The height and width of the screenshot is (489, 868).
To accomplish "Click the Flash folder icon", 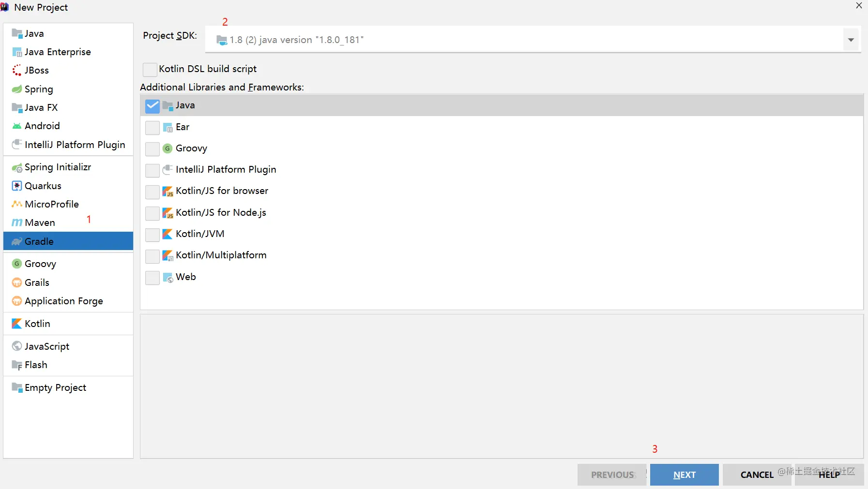I will pos(17,365).
